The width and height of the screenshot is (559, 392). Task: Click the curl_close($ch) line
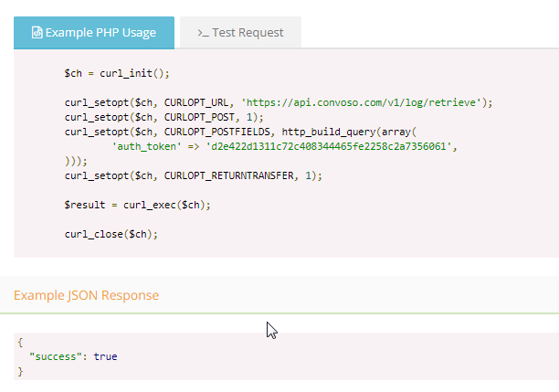pos(111,234)
